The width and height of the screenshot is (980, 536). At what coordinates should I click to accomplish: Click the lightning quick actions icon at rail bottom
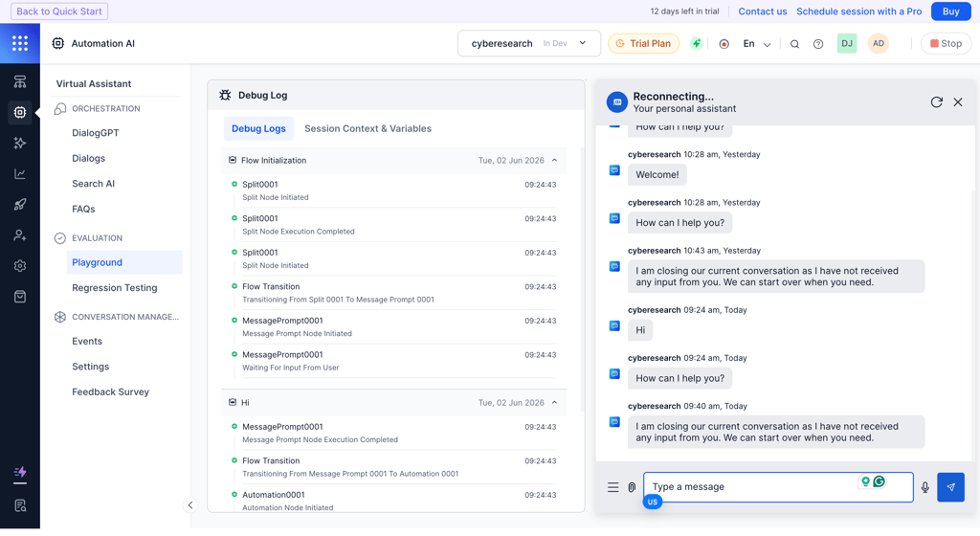[20, 472]
